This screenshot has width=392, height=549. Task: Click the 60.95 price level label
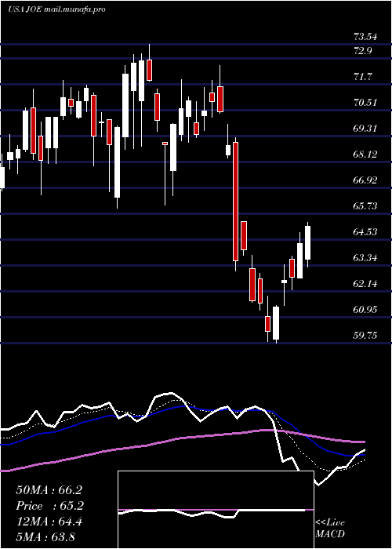(x=365, y=310)
